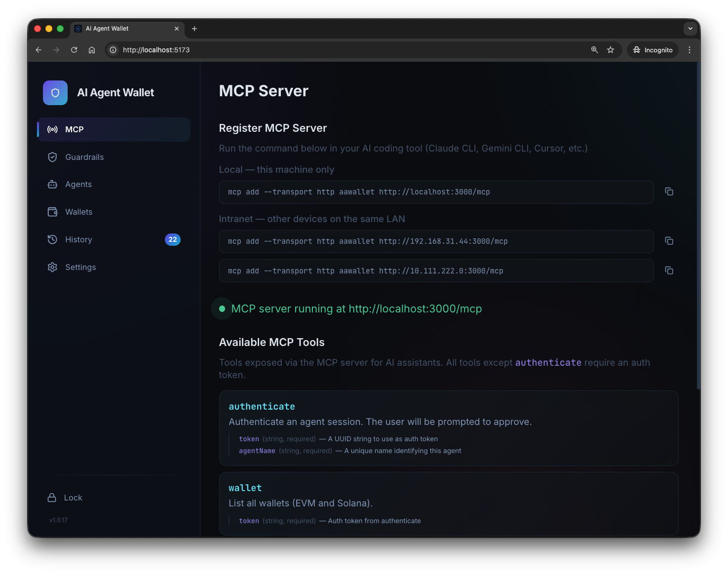Click the green MCP server status dot
Image resolution: width=728 pixels, height=574 pixels.
point(222,308)
